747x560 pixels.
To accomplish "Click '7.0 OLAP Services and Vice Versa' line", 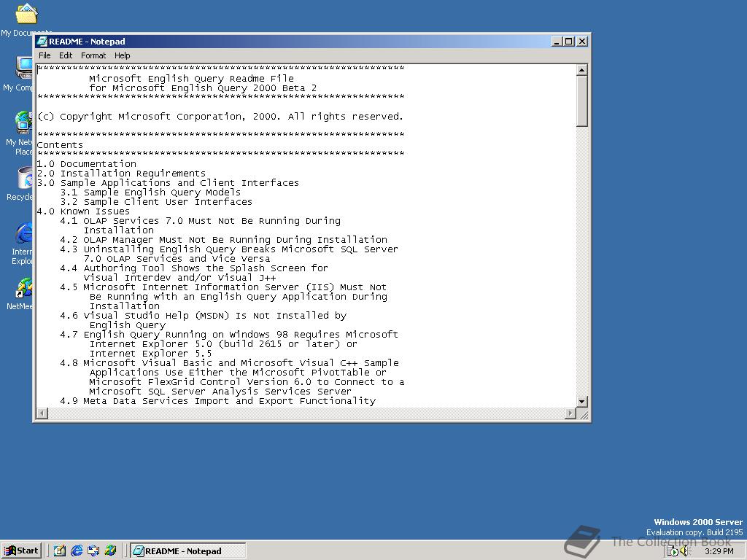I will click(x=177, y=259).
